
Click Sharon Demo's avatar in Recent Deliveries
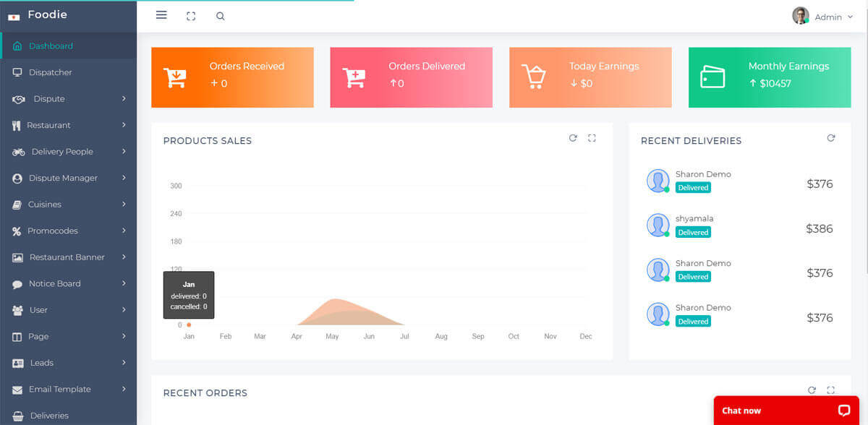tap(658, 180)
